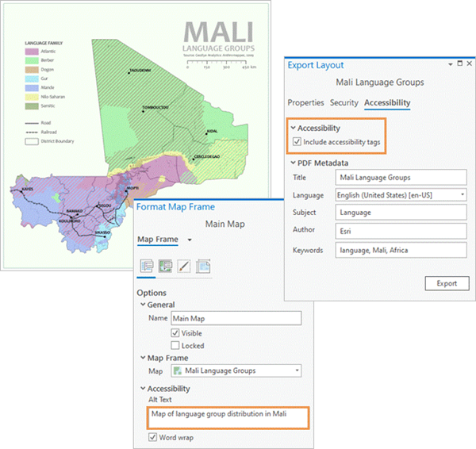
Task: Toggle Include accessibility tags checkbox
Action: [297, 141]
